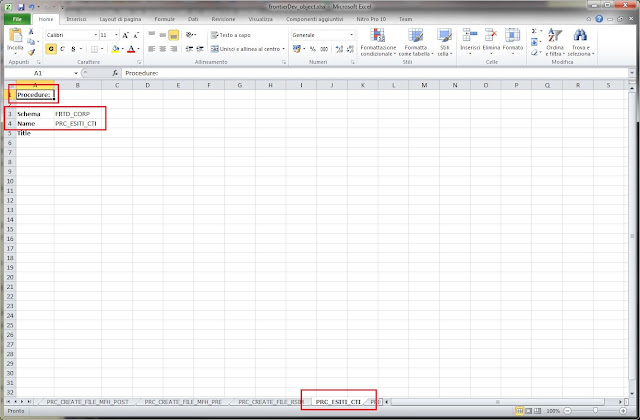Toggle bottom vertical alignment
640x420 pixels.
[x=173, y=35]
